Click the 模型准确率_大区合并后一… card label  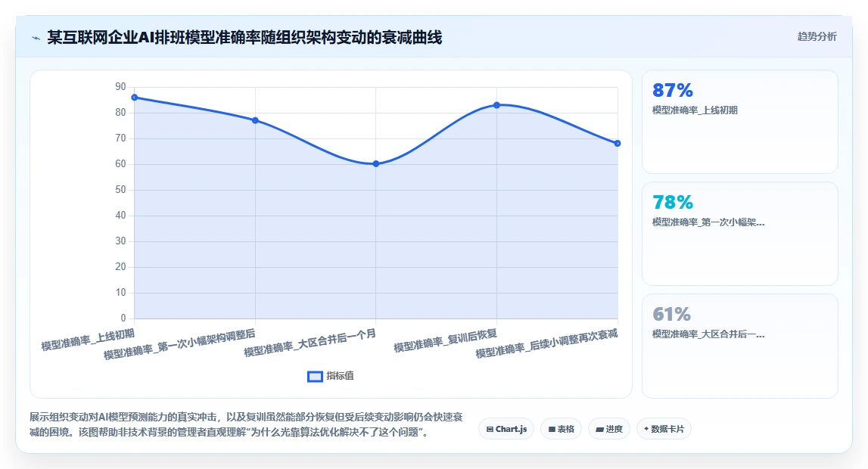point(708,334)
